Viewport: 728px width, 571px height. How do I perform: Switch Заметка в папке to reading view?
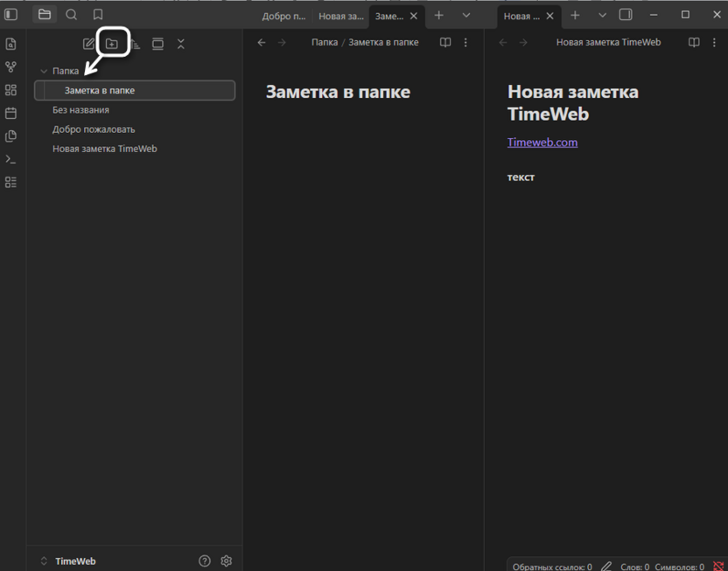pos(445,43)
